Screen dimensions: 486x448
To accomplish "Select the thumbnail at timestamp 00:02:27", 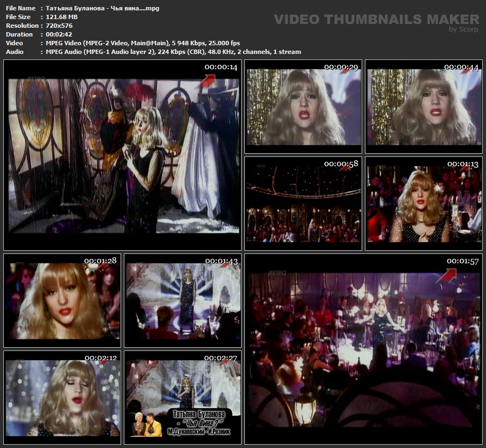I will [183, 397].
